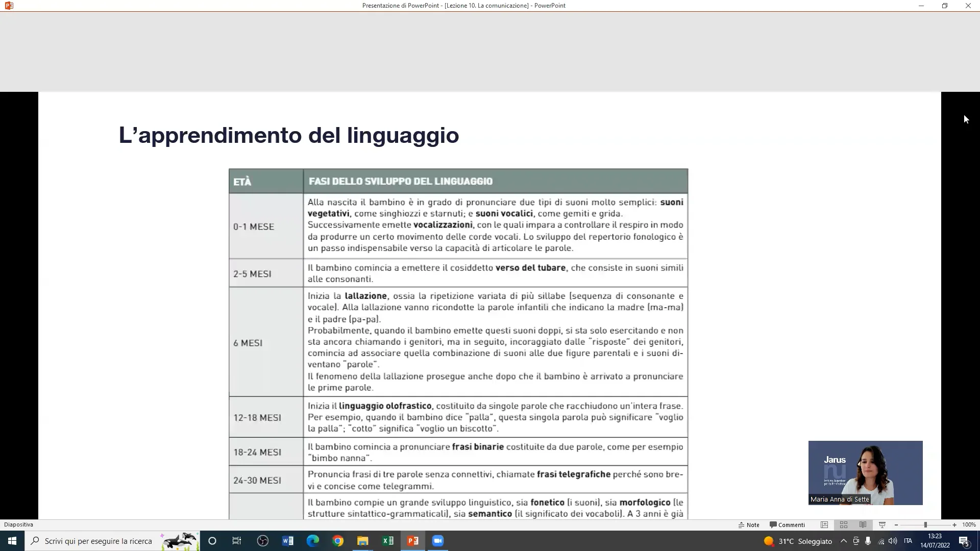Screen dimensions: 980x551
Task: Switch to Normal view icon
Action: click(824, 524)
